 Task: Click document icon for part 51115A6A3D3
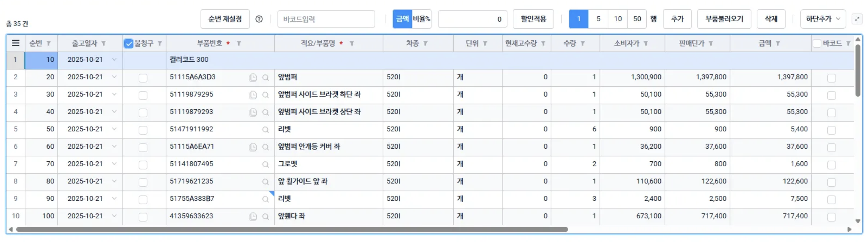(x=253, y=78)
